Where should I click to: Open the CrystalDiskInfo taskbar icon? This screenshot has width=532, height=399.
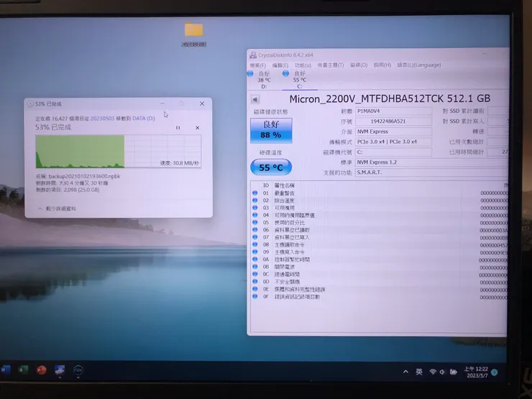(x=60, y=370)
